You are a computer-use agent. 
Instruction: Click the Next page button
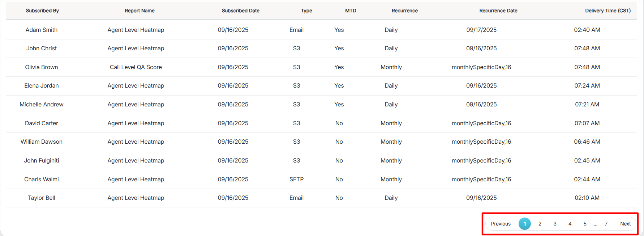tap(625, 224)
